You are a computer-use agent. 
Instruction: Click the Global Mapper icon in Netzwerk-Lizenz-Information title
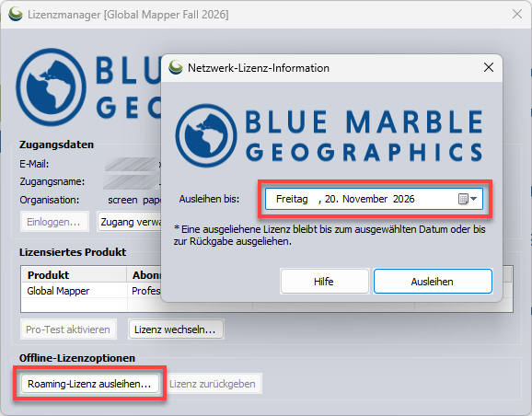point(176,67)
